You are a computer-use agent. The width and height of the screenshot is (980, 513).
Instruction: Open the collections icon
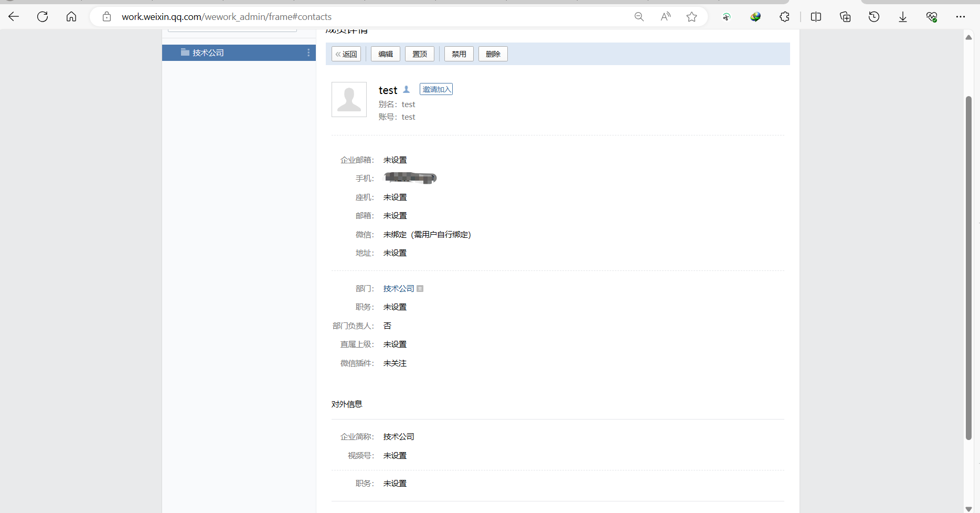point(845,17)
